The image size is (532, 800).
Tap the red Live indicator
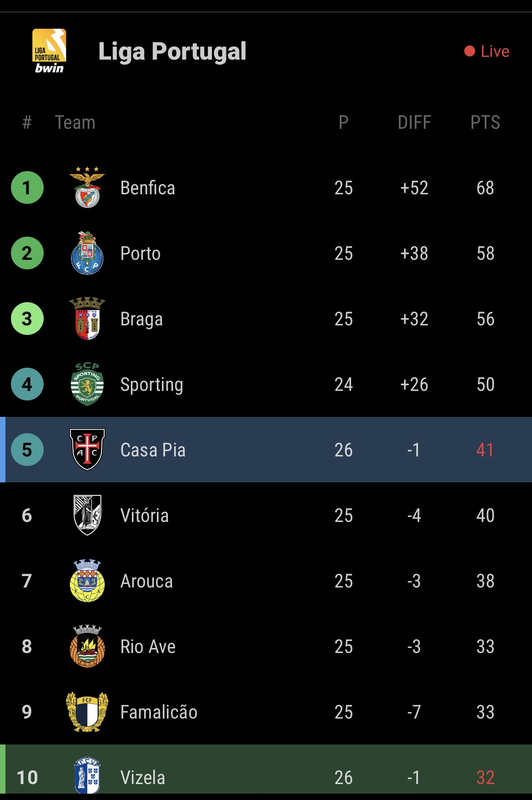tap(487, 51)
